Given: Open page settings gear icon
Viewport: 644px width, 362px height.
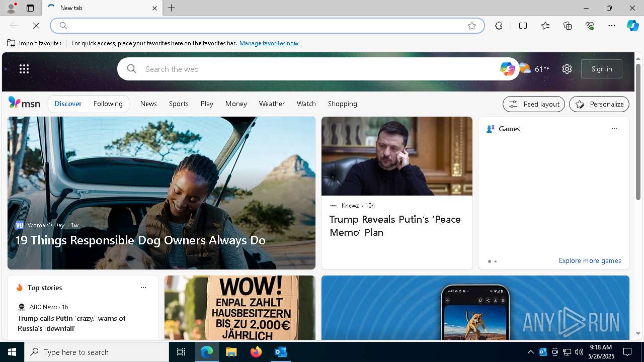Looking at the screenshot, I should tap(567, 69).
